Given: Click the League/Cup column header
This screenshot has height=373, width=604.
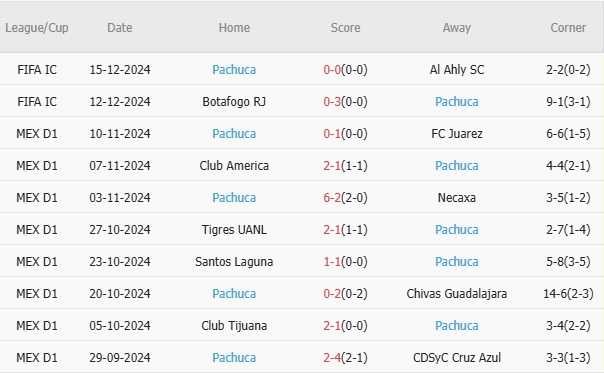Looking at the screenshot, I should [37, 28].
